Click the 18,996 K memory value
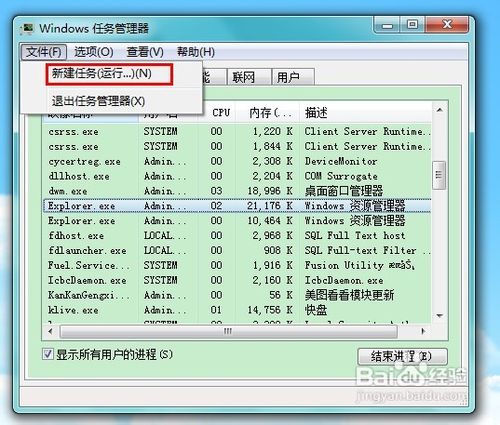This screenshot has height=425, width=500. point(270,191)
